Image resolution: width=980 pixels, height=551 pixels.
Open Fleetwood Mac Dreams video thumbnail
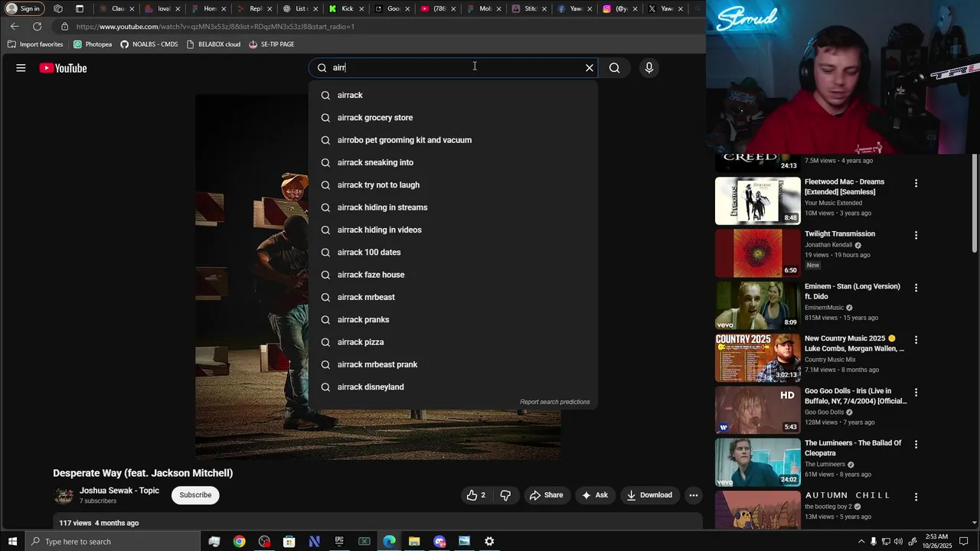click(x=758, y=201)
